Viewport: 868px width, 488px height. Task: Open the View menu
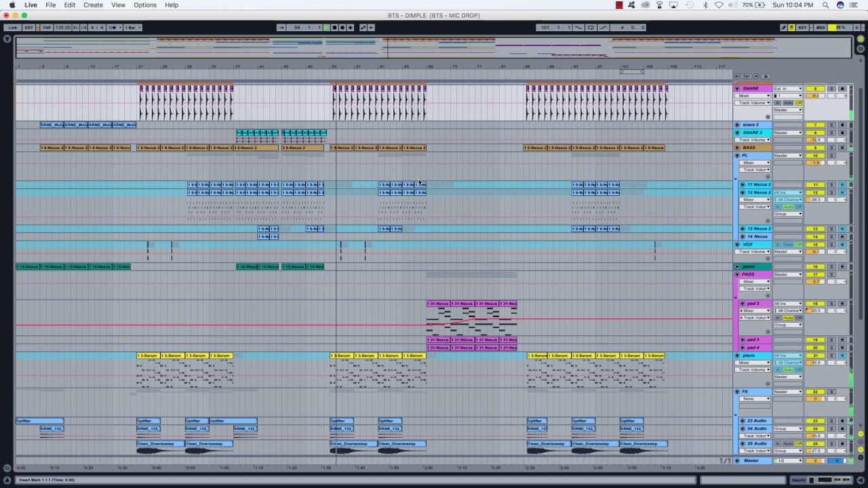coord(118,5)
